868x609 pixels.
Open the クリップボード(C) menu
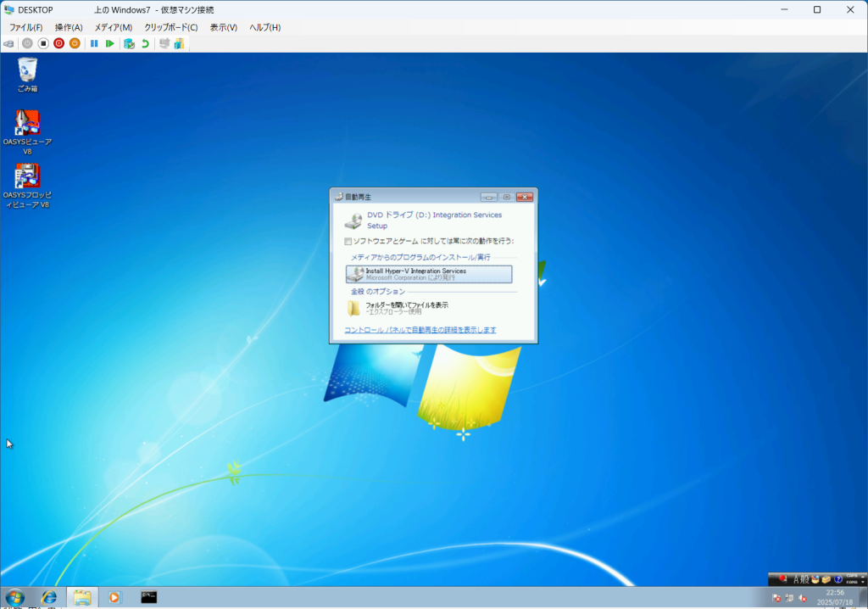click(x=171, y=27)
